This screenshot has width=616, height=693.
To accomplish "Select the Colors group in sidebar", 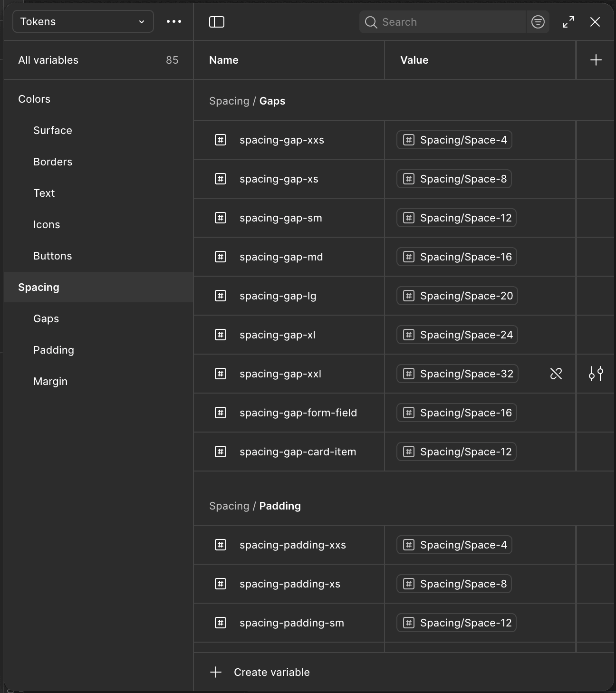I will point(34,99).
